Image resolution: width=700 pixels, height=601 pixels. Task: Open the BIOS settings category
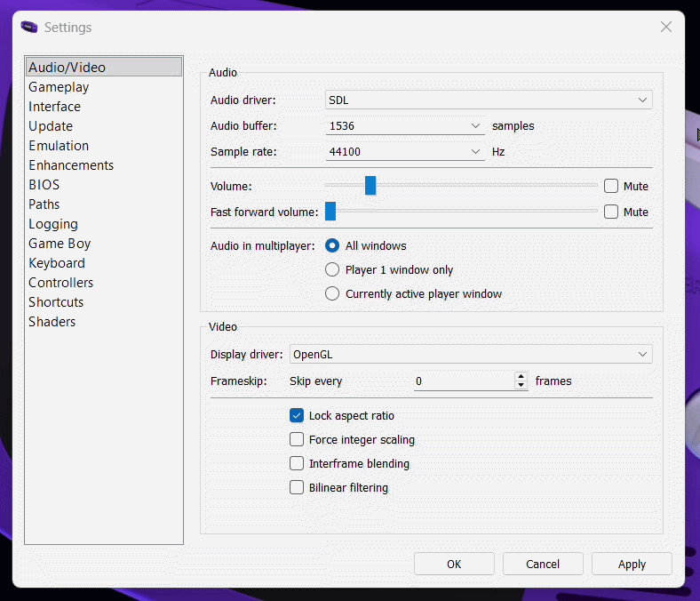pyautogui.click(x=104, y=185)
